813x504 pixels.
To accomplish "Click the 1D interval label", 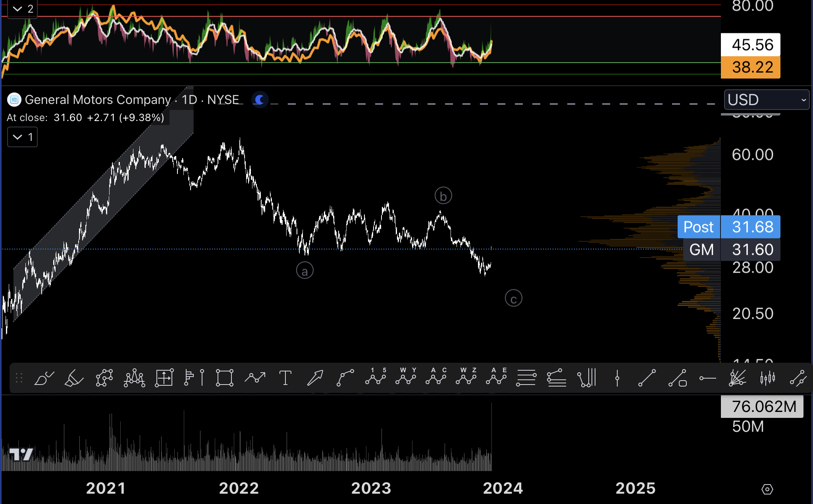I will tap(189, 100).
